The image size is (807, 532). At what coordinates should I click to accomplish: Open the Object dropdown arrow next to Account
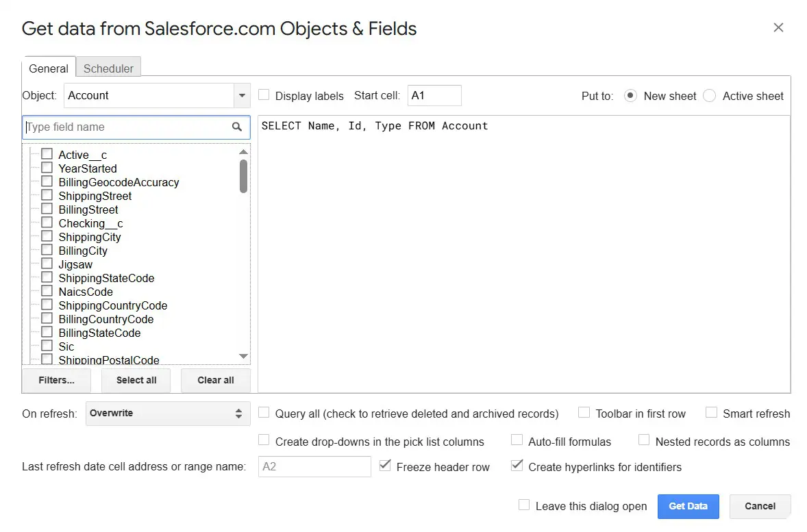(242, 96)
